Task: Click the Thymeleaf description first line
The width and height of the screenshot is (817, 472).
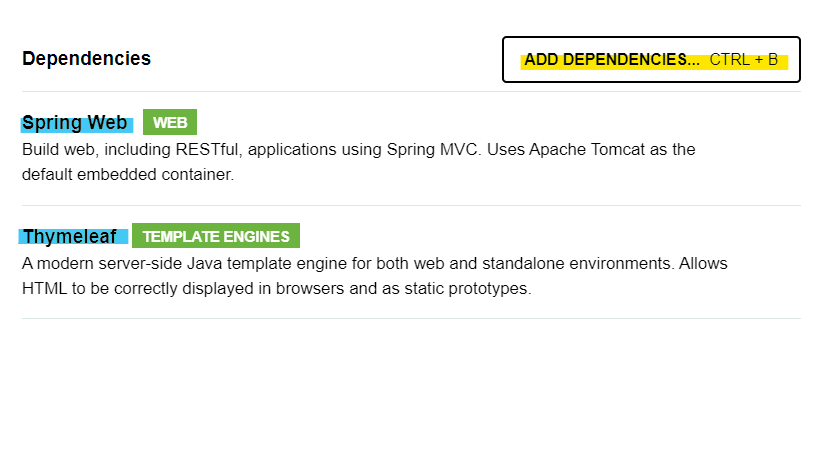Action: click(375, 264)
